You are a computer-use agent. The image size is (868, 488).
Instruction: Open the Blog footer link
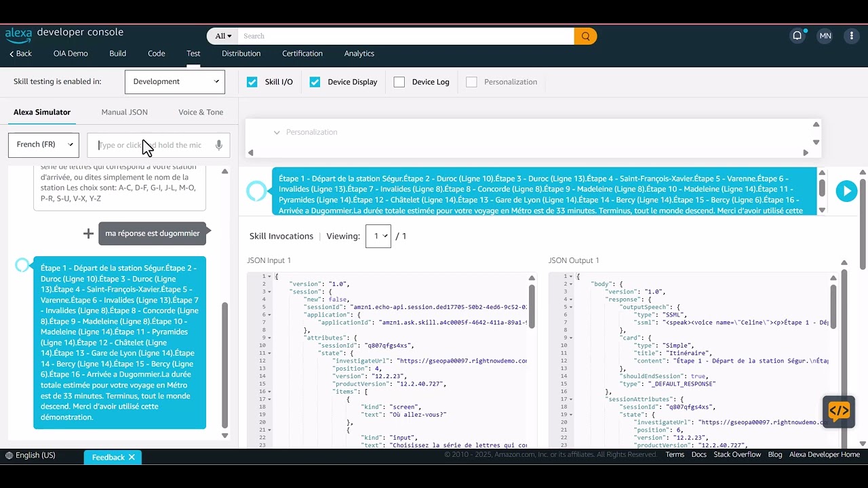coord(775,455)
